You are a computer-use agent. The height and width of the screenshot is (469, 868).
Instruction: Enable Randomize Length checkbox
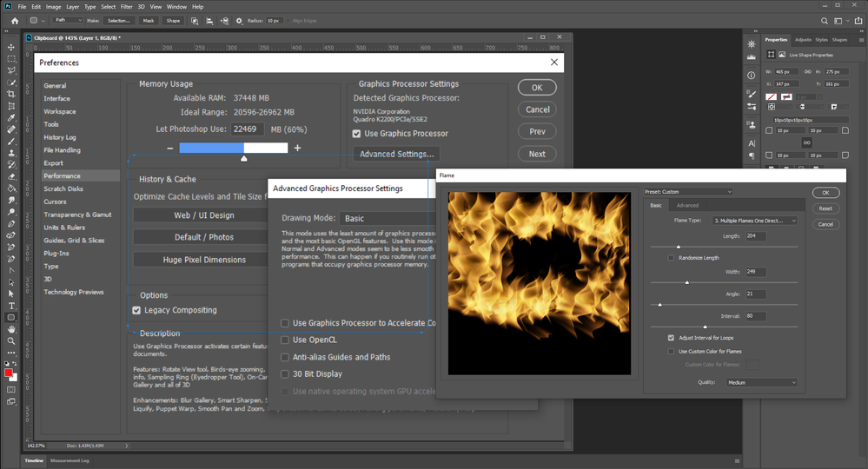[671, 258]
